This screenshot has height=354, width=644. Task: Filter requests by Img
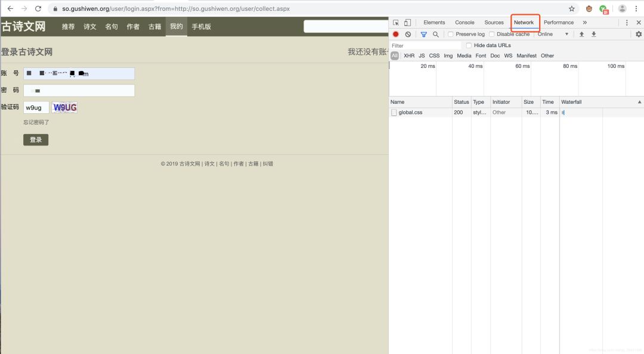point(448,55)
